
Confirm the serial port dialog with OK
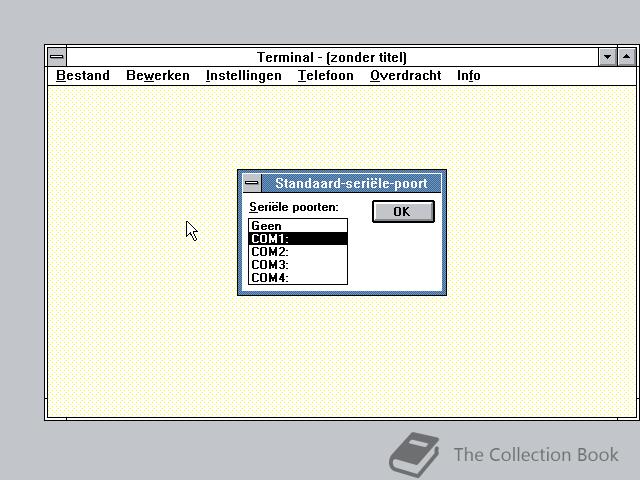pos(403,211)
